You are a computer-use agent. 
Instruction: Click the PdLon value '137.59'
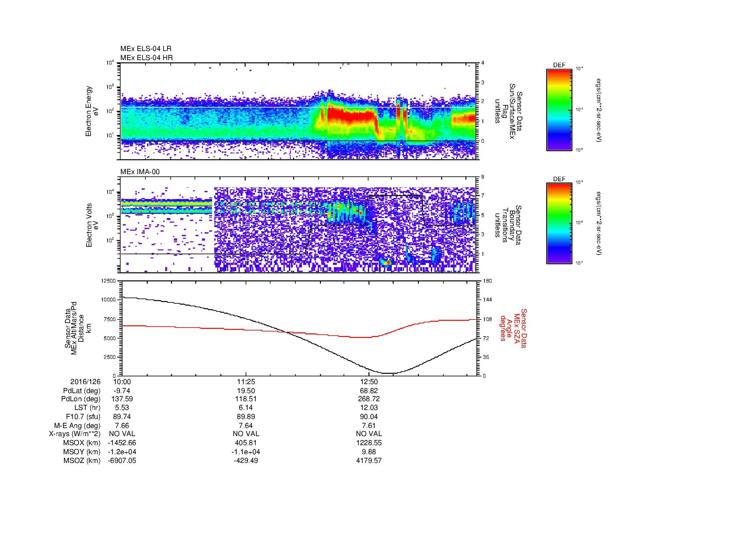point(122,399)
